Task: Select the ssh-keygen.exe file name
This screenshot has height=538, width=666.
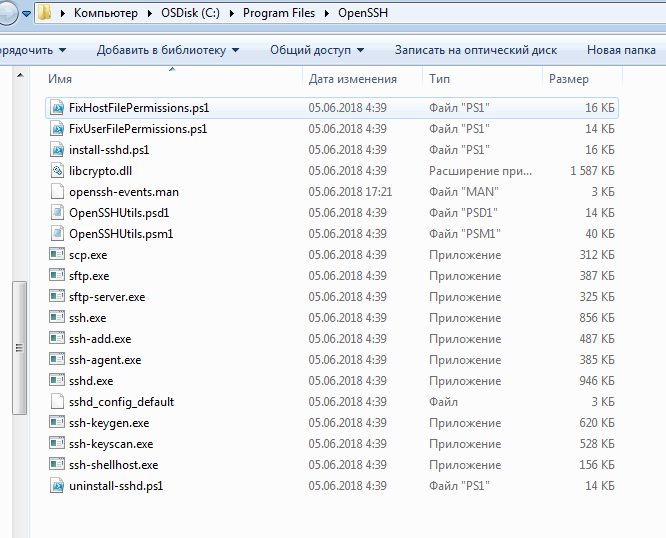Action: (x=109, y=423)
